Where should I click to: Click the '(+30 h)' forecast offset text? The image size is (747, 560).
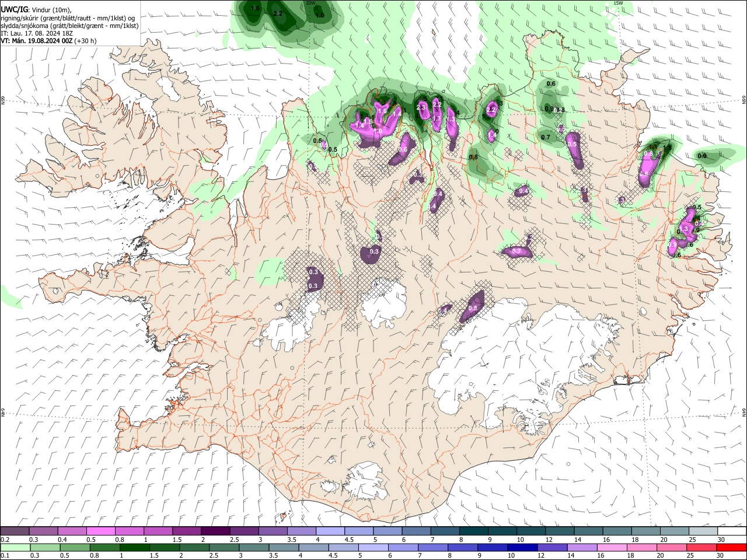point(86,41)
